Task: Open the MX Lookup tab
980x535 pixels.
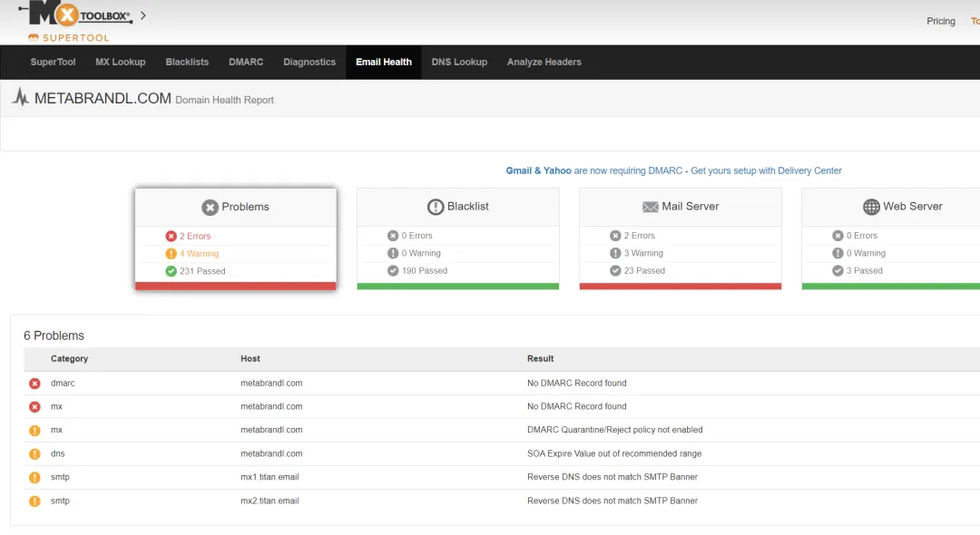Action: [x=121, y=63]
